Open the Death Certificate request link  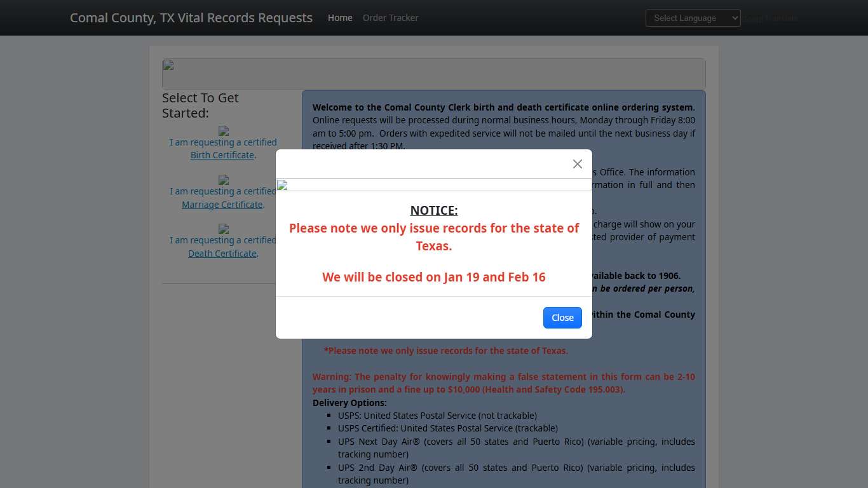(222, 254)
